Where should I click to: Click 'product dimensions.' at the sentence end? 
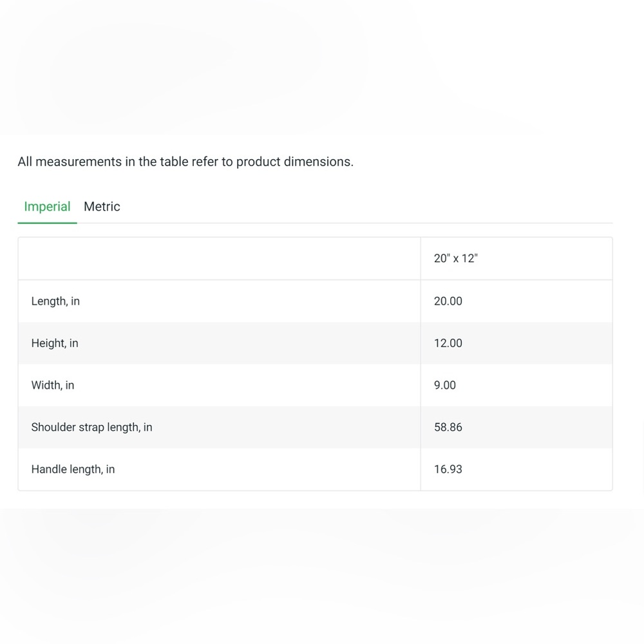(x=294, y=162)
